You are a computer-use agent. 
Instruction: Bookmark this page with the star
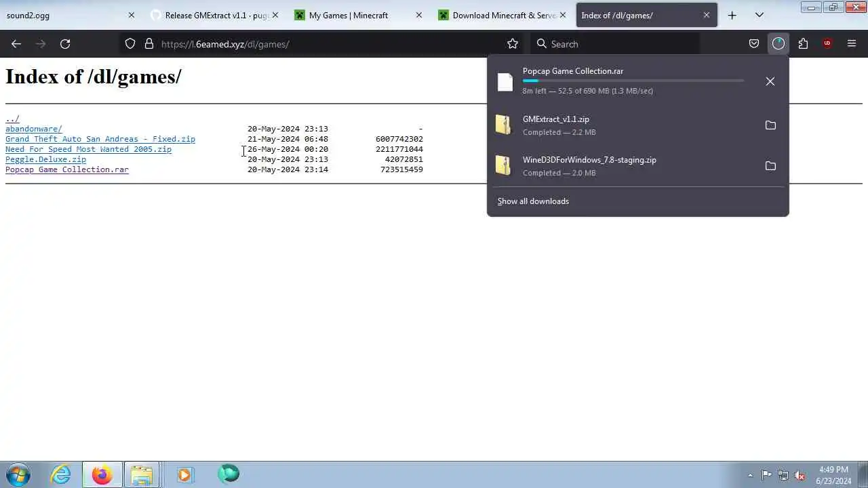[513, 44]
